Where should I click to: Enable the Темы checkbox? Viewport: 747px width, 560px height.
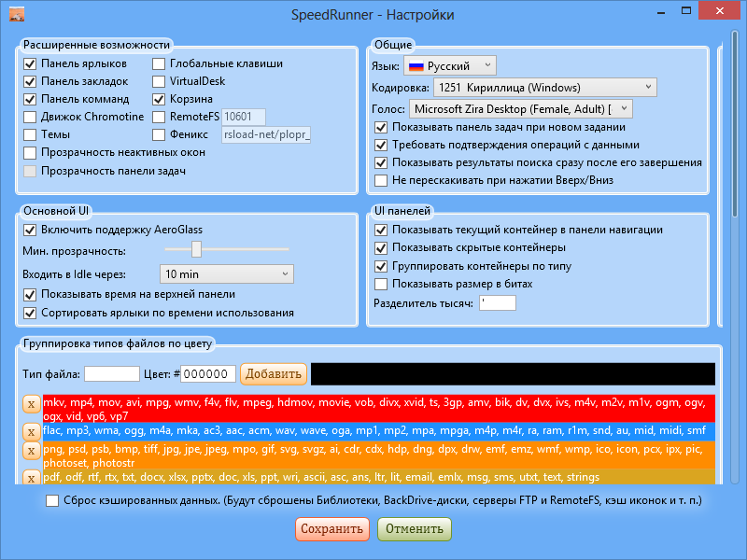[x=30, y=134]
